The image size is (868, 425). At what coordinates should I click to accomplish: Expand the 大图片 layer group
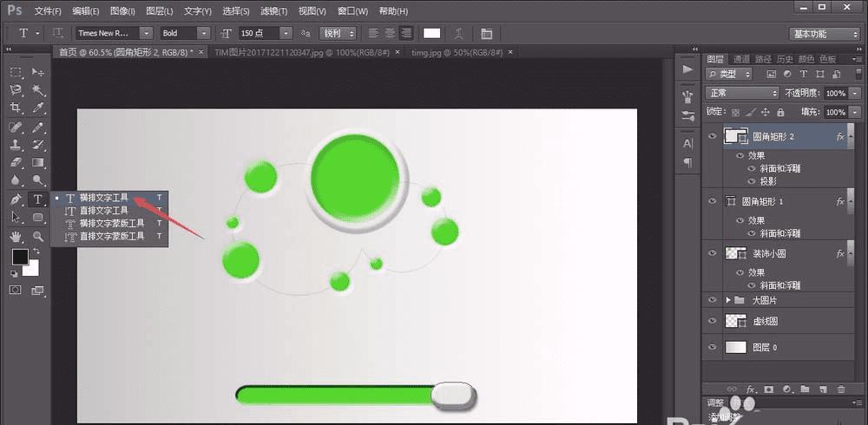tap(728, 300)
